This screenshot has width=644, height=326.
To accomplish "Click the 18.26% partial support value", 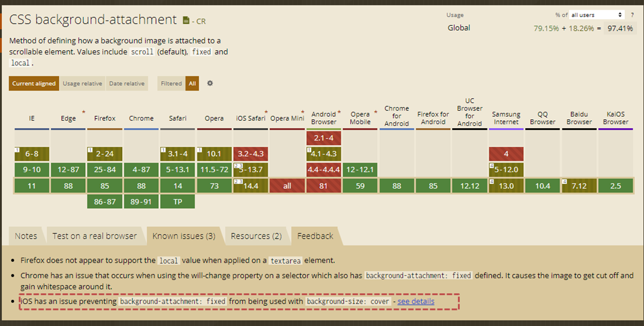I will click(x=581, y=28).
